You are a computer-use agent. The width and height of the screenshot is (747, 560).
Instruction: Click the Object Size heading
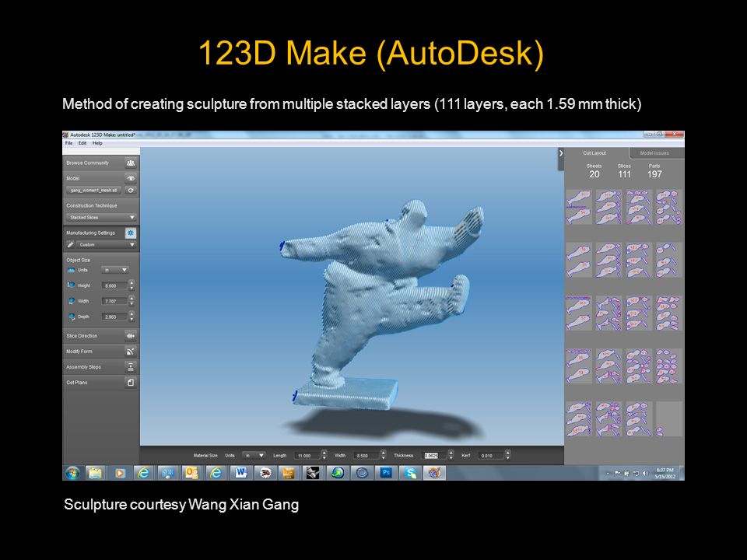(78, 260)
